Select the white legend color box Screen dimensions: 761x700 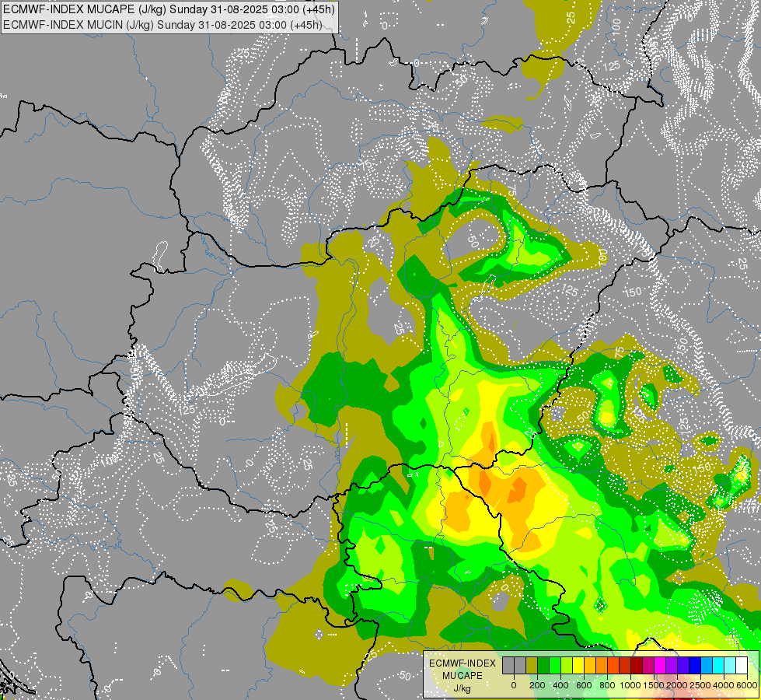(x=742, y=666)
